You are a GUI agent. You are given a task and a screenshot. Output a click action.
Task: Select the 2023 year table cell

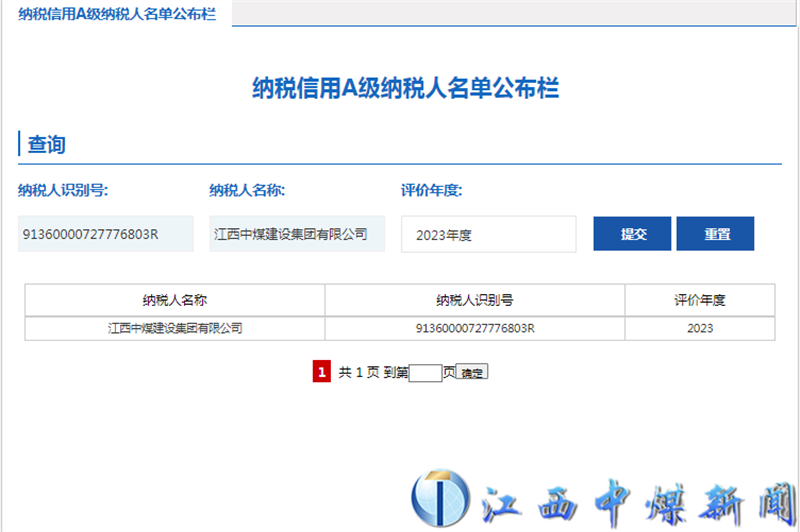point(700,328)
